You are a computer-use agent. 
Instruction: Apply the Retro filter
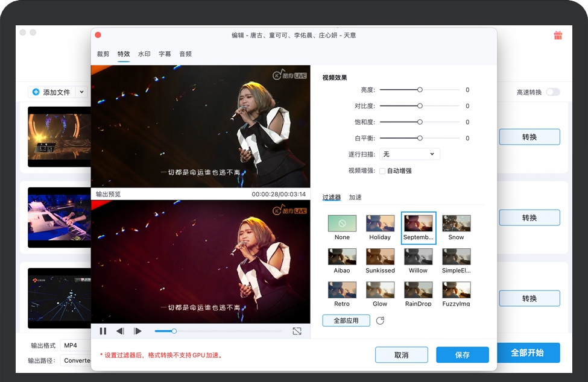[342, 295]
